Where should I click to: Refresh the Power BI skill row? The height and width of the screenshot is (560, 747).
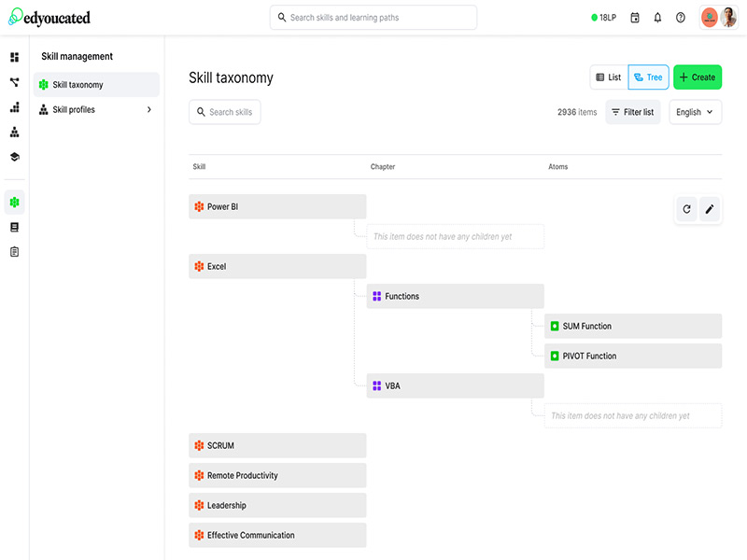point(687,209)
